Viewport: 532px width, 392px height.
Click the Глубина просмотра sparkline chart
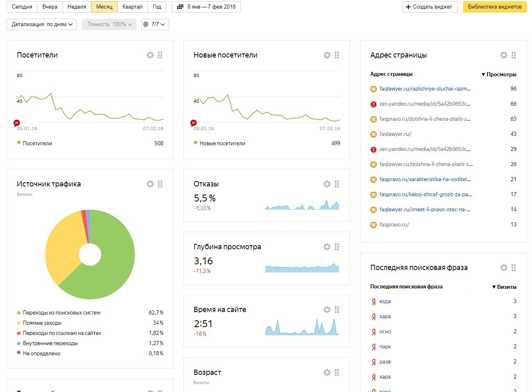click(302, 267)
